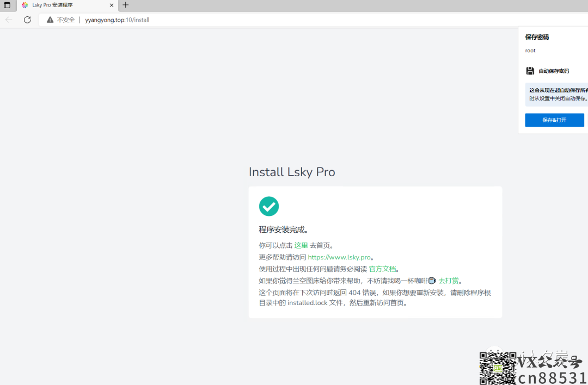Click the Install Lsky Pro heading
The width and height of the screenshot is (588, 385).
coord(292,172)
